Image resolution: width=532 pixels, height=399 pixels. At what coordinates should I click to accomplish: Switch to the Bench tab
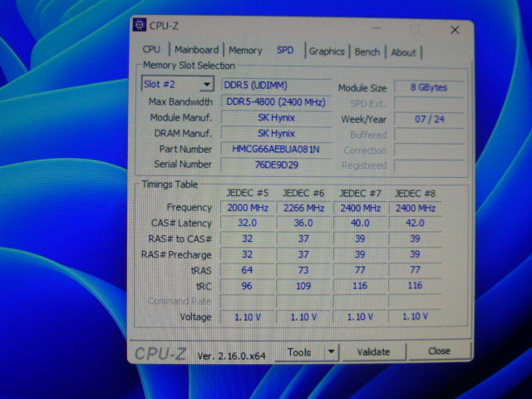point(367,52)
